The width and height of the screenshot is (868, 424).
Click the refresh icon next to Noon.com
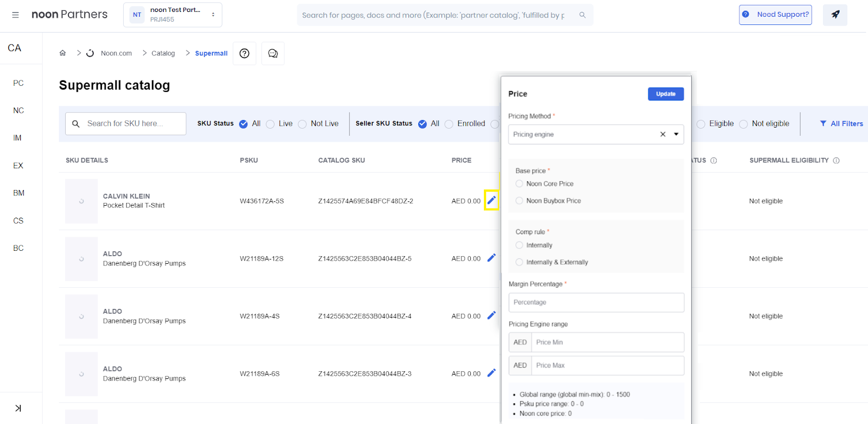(90, 53)
